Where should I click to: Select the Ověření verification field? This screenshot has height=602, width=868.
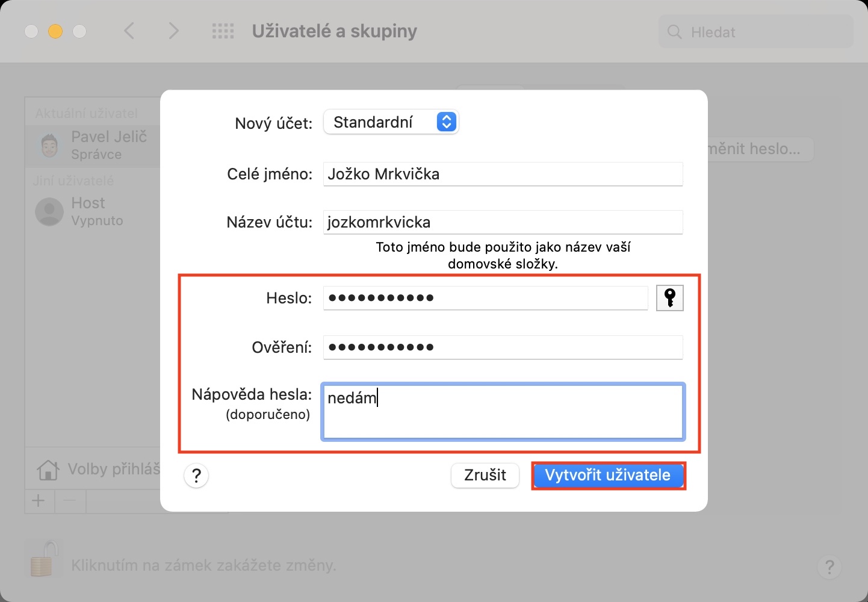pos(503,347)
